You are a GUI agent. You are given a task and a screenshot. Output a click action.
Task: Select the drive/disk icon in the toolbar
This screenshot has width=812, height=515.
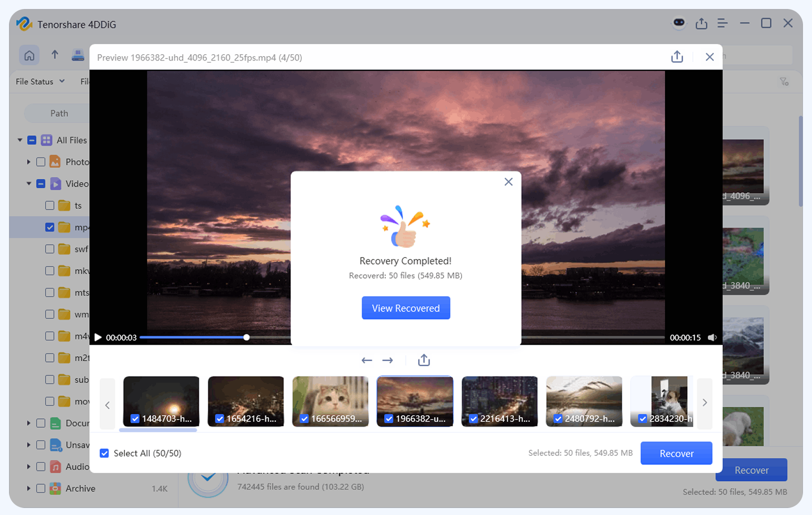[x=78, y=55]
